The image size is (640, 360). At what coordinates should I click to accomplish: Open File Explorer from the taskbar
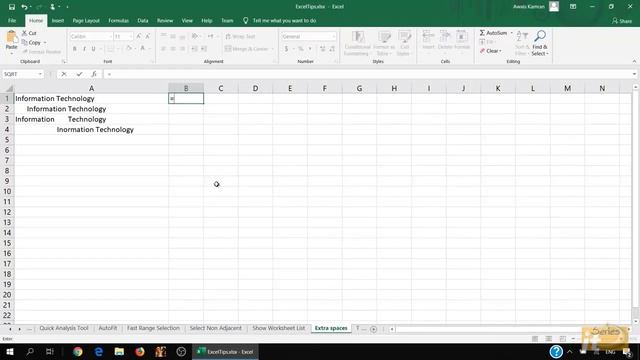(119, 351)
